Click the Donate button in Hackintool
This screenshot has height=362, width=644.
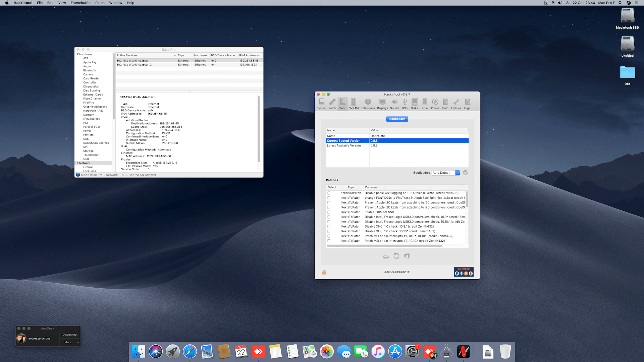pyautogui.click(x=464, y=271)
